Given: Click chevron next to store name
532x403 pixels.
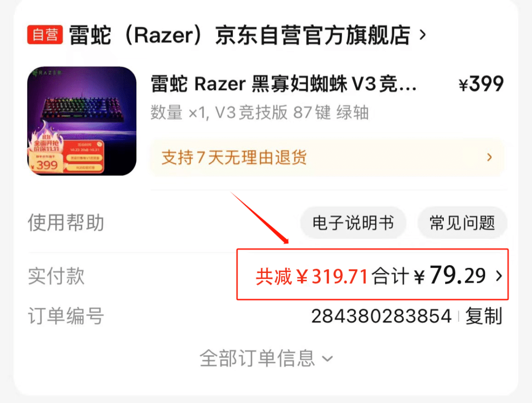Looking at the screenshot, I should click(x=423, y=34).
